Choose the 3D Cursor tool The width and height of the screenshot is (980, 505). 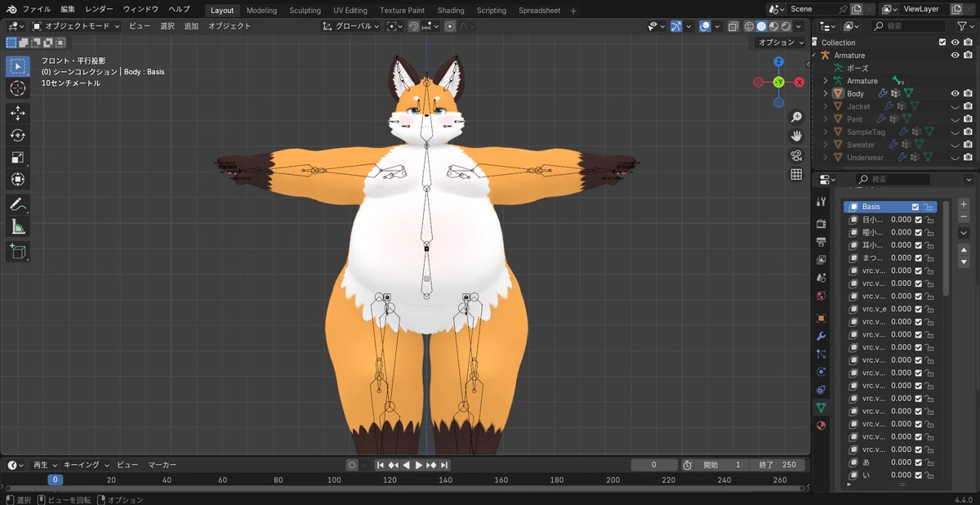(x=18, y=88)
